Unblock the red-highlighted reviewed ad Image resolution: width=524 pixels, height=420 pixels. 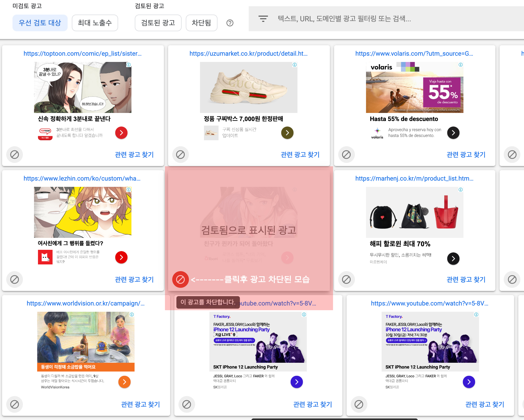180,279
